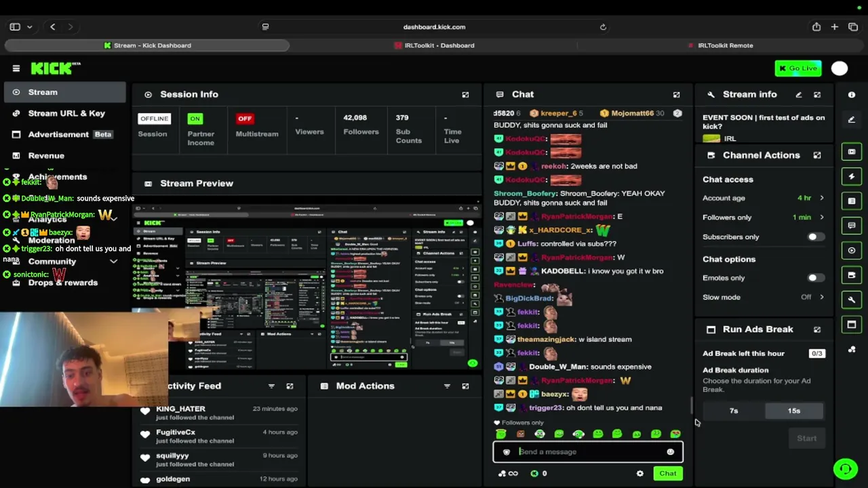868x488 pixels.
Task: Open a new Safari tab
Action: tap(835, 27)
